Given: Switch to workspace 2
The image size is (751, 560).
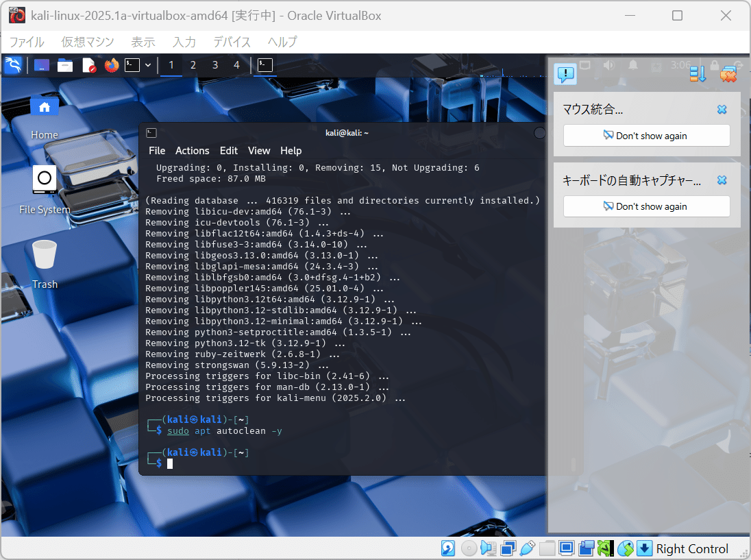Looking at the screenshot, I should coord(193,64).
